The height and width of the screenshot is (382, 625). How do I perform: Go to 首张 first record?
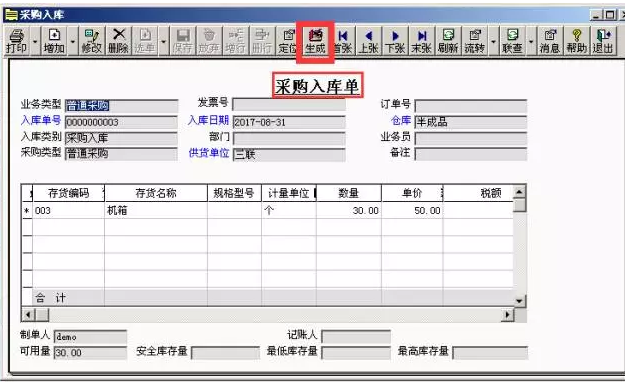click(342, 41)
